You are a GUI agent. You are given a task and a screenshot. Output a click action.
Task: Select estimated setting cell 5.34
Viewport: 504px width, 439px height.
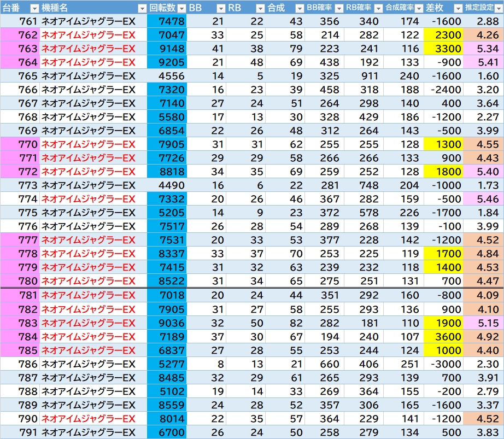[483, 49]
